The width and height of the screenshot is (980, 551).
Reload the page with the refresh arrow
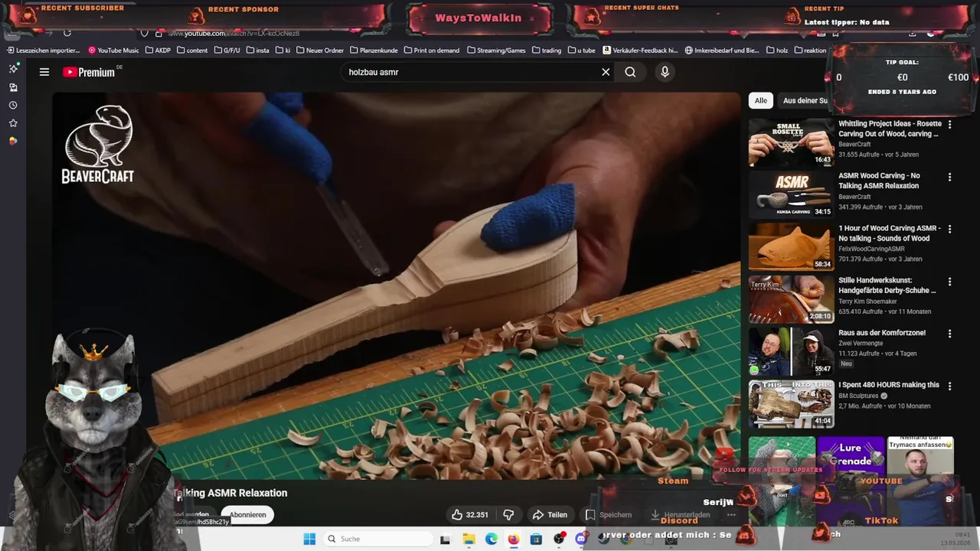pyautogui.click(x=67, y=33)
